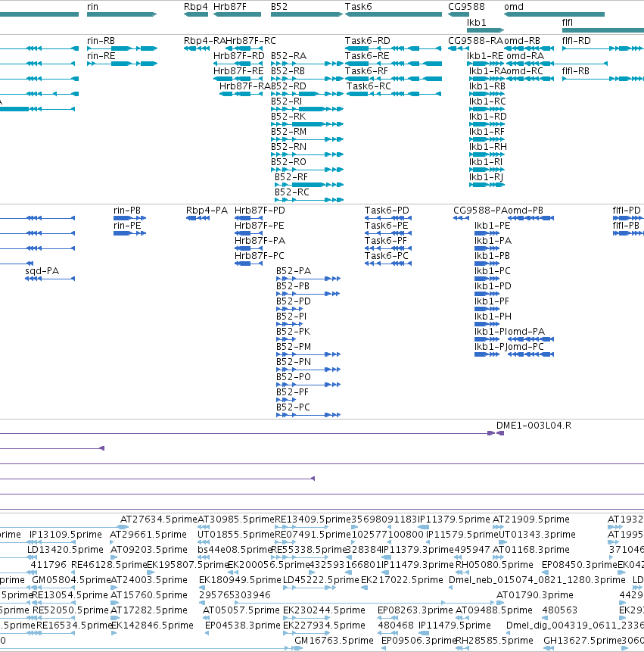Select the B52-RC transcript
This screenshot has height=652, width=644.
pos(309,200)
